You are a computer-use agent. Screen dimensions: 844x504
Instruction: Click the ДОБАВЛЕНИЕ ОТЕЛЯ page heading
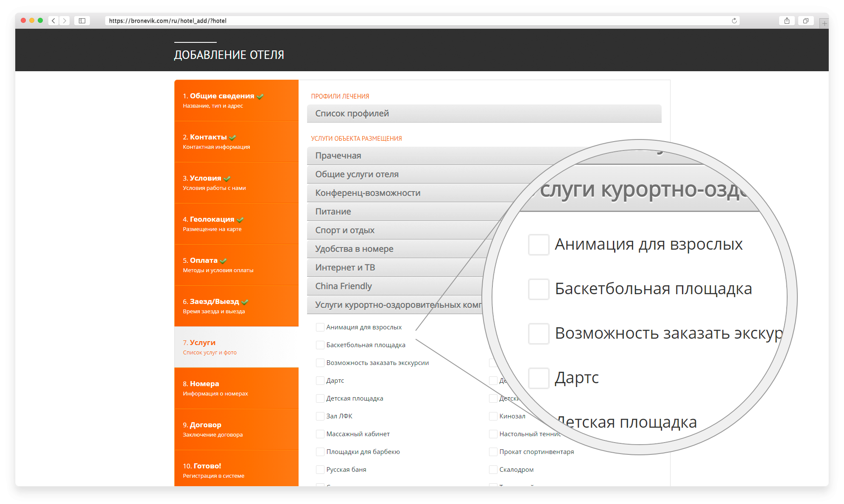[229, 55]
